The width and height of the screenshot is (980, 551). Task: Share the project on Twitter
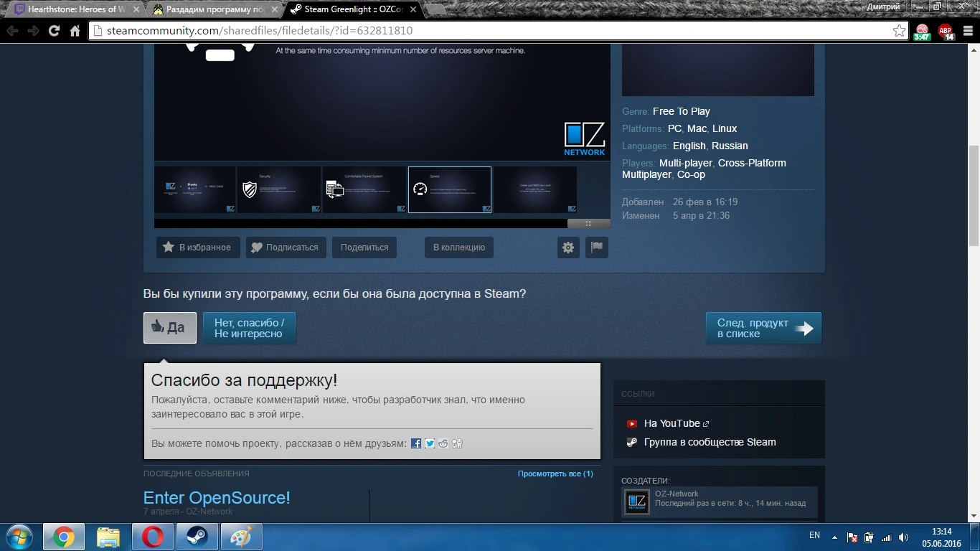430,443
